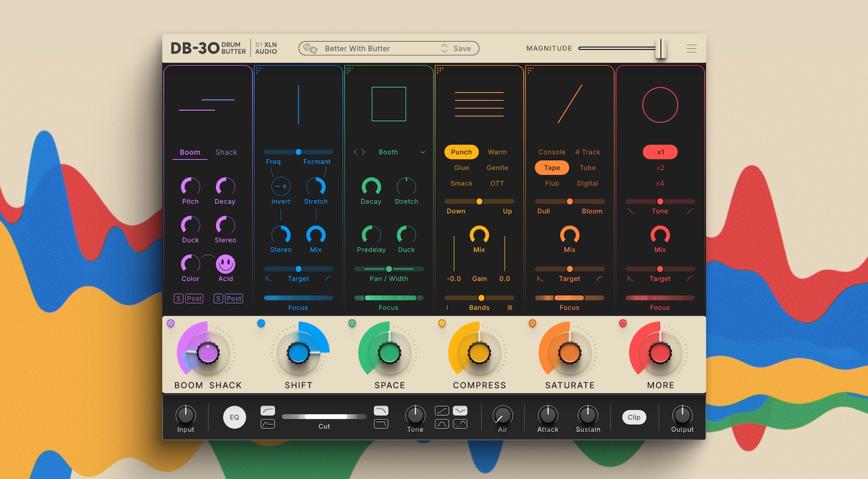Image resolution: width=868 pixels, height=479 pixels.
Task: Choose the bell-shaped tone curve icon
Action: point(442,424)
